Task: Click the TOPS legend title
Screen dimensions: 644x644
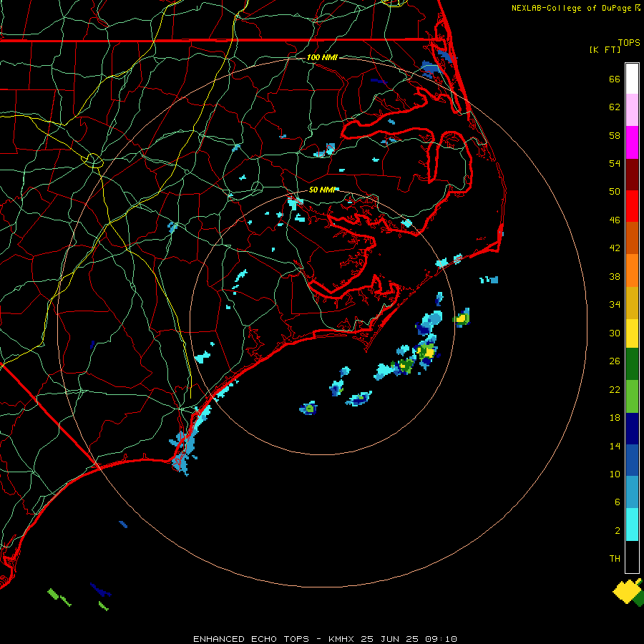Action: tap(629, 42)
